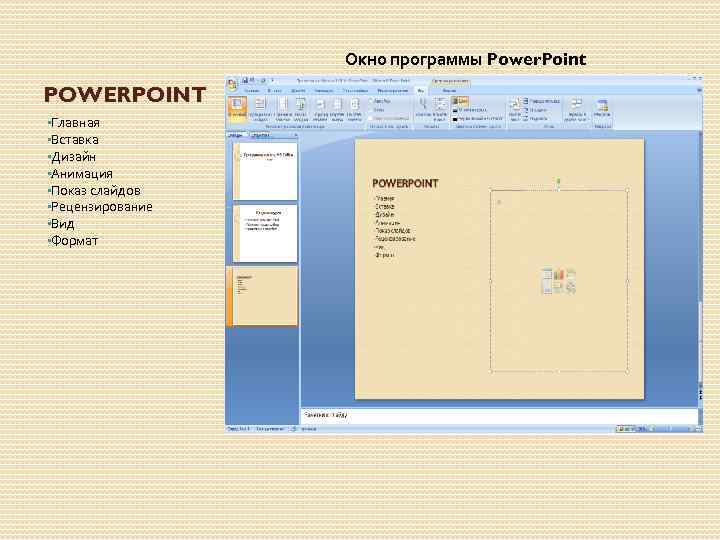Select slide 2 thumbnail in the pane
Viewport: 720px width, 540px height.
[x=265, y=233]
